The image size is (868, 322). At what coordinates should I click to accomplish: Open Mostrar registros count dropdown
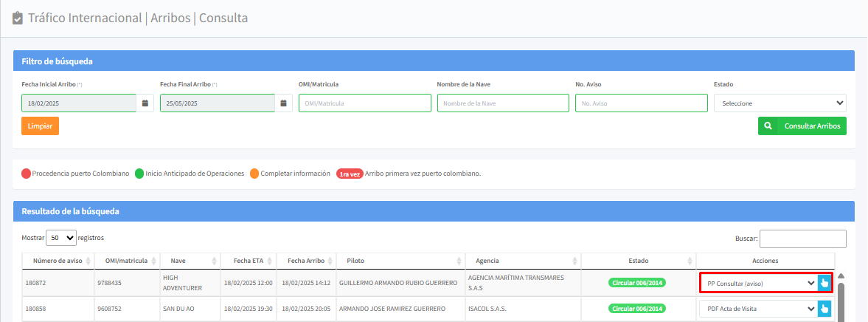tap(61, 238)
